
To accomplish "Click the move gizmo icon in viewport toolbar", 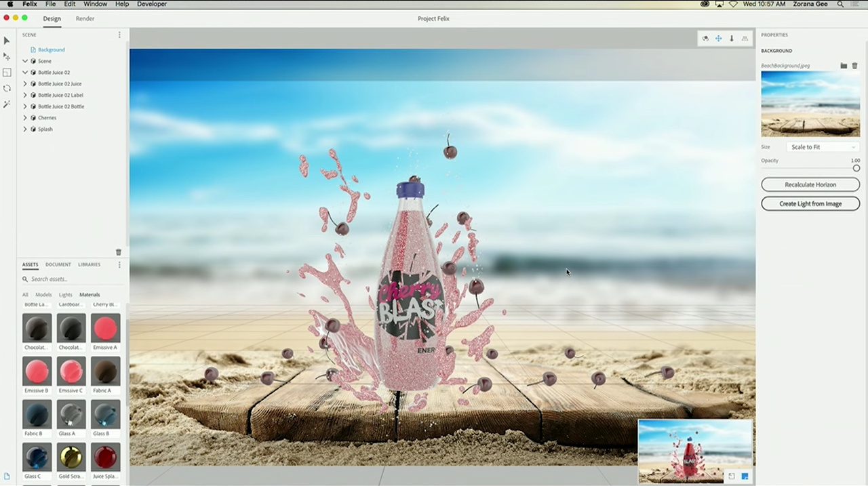I will pyautogui.click(x=718, y=39).
